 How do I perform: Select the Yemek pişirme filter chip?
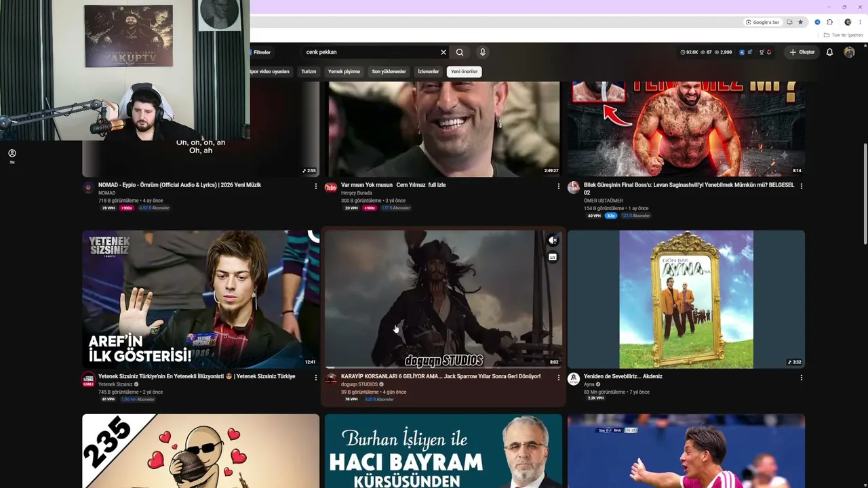344,71
